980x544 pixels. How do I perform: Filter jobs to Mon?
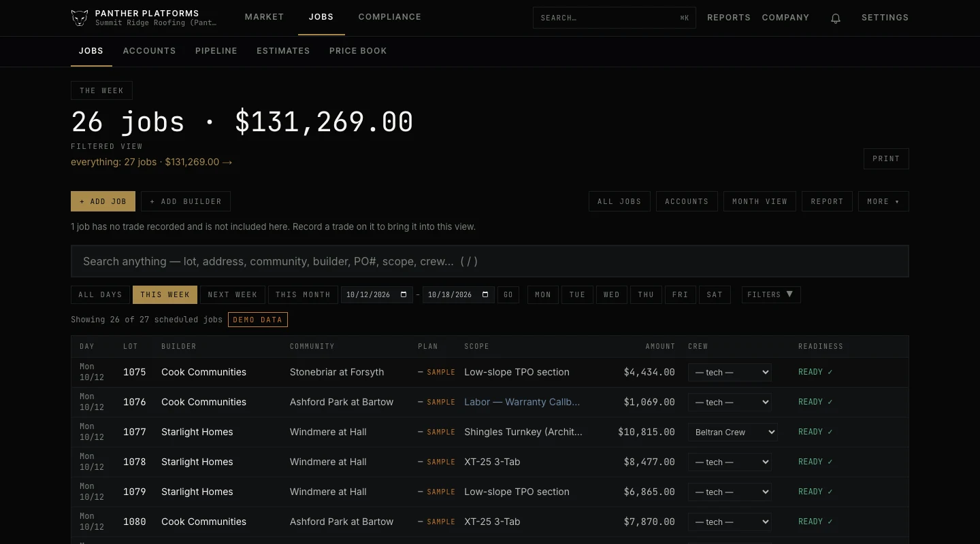pyautogui.click(x=543, y=294)
